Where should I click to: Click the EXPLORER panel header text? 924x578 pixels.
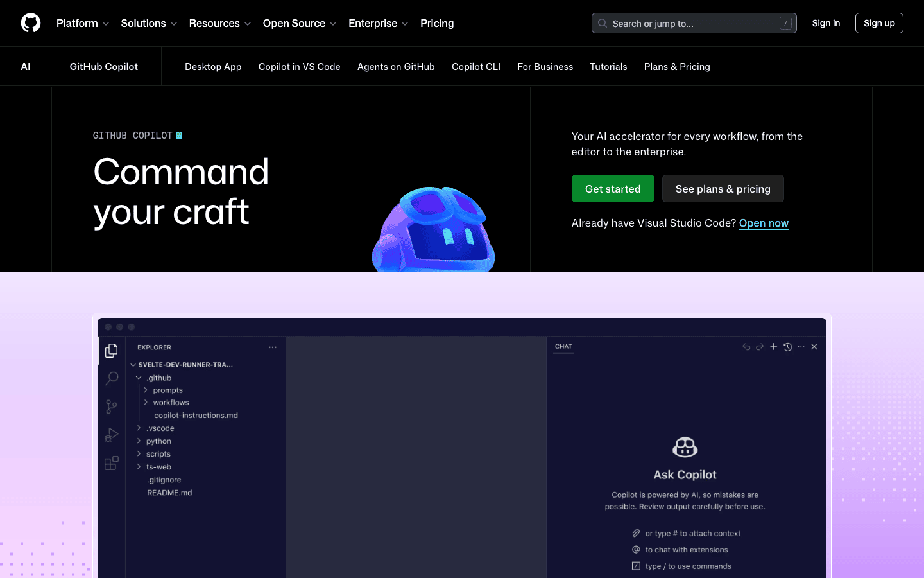[x=155, y=347]
